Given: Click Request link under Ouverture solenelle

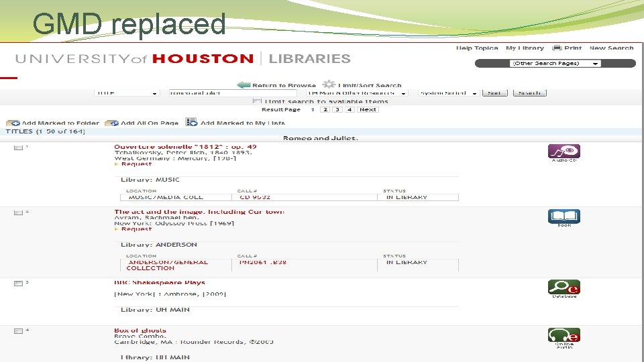Looking at the screenshot, I should (x=136, y=164).
